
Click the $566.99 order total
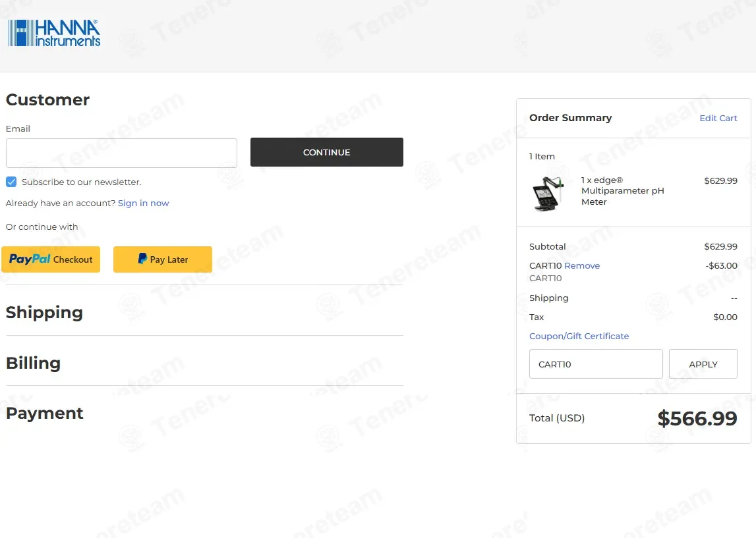click(x=697, y=418)
